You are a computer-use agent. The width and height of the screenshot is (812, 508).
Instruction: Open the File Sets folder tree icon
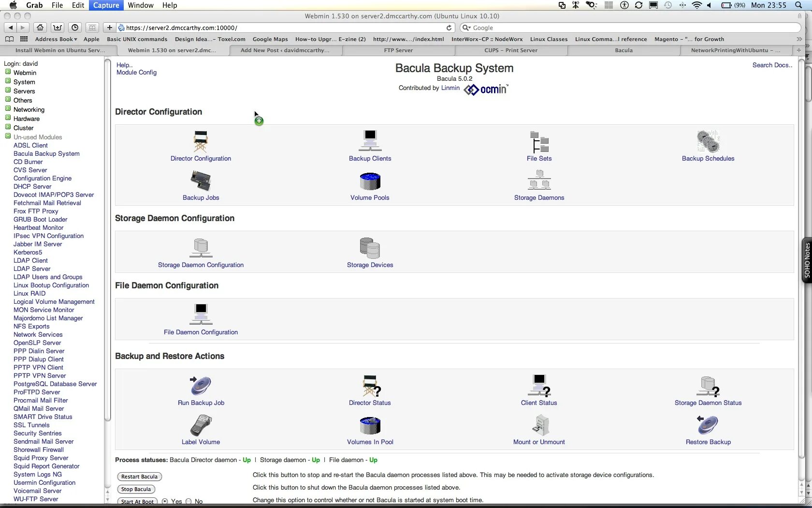(x=539, y=142)
